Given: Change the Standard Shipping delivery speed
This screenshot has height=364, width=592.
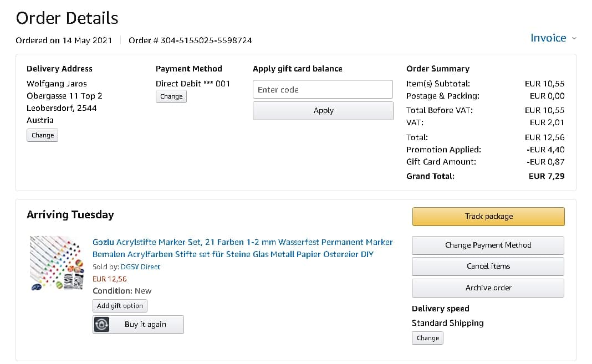Looking at the screenshot, I should pyautogui.click(x=427, y=338).
